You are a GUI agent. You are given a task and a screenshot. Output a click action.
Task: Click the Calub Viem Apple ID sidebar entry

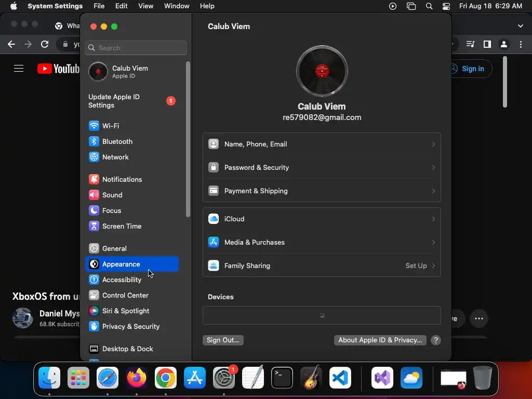[131, 72]
